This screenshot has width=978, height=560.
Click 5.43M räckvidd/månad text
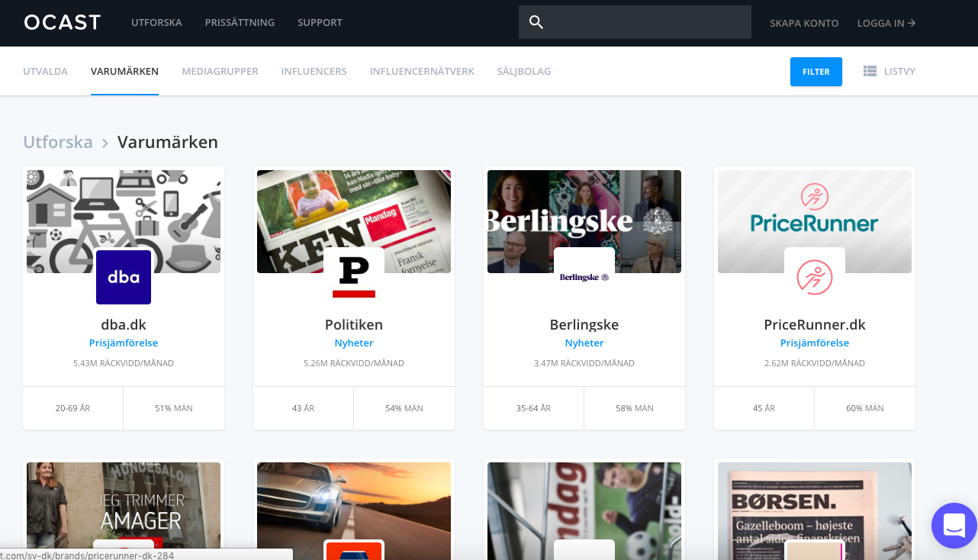(x=124, y=363)
